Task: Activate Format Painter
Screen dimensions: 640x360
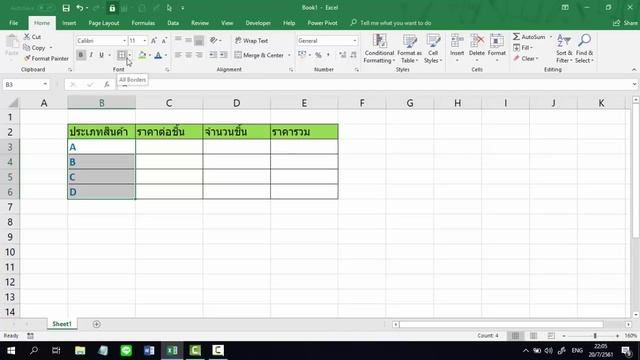Action: pyautogui.click(x=46, y=58)
